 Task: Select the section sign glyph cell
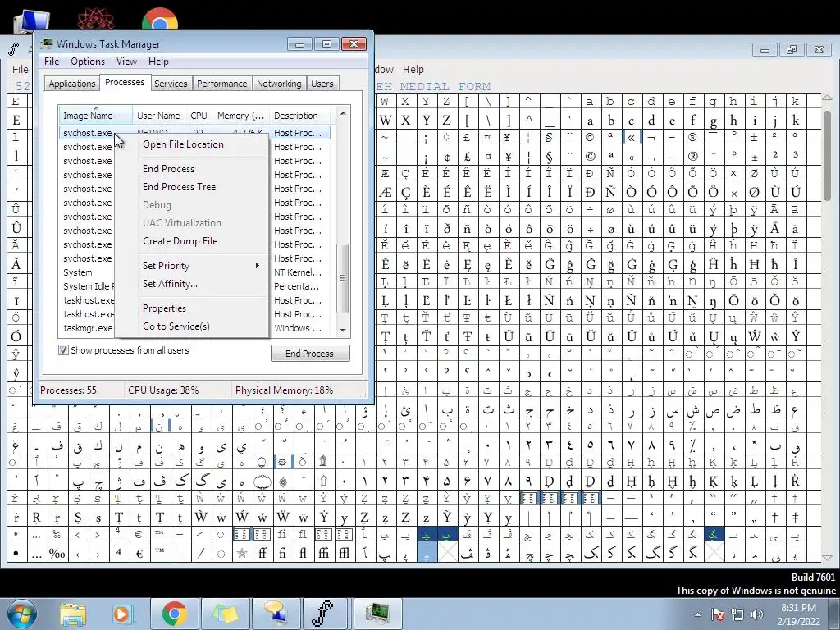pyautogui.click(x=549, y=157)
